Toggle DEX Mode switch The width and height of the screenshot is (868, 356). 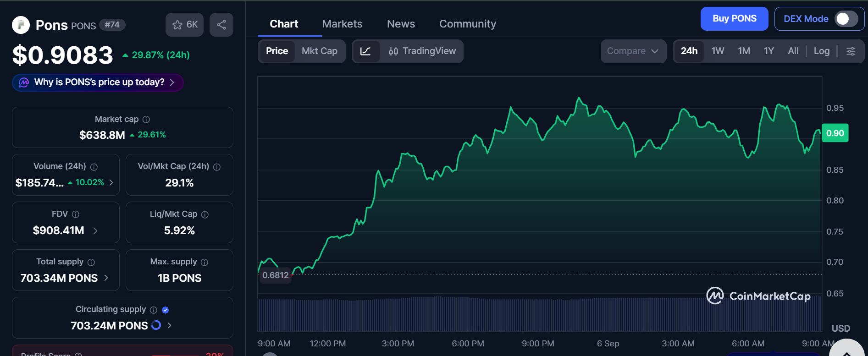click(x=846, y=19)
